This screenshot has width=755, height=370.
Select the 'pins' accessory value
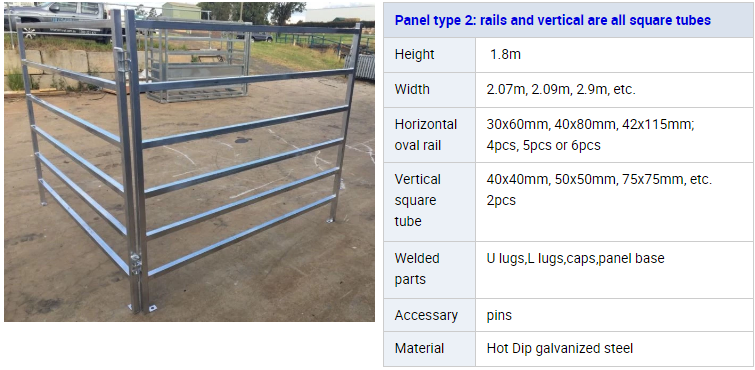tap(499, 316)
